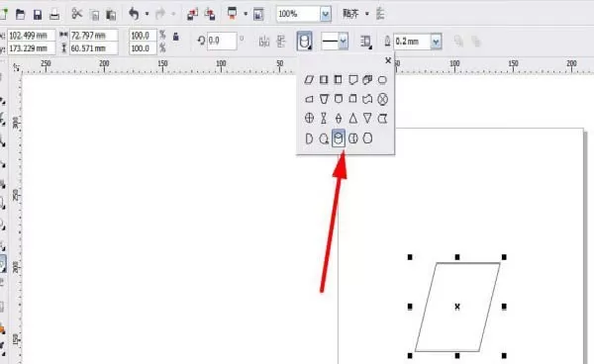Image resolution: width=594 pixels, height=364 pixels.
Task: Choose the rounded terminator shape
Action: click(382, 79)
